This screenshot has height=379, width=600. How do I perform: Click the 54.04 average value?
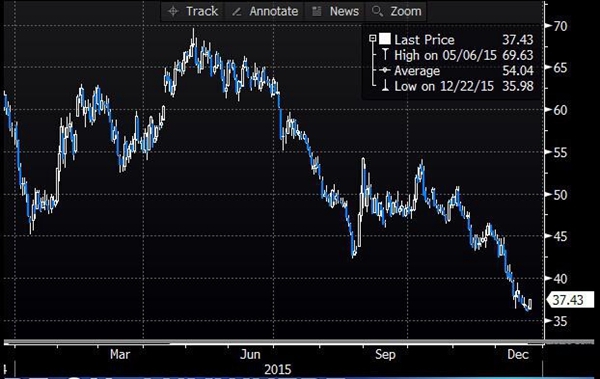(518, 71)
